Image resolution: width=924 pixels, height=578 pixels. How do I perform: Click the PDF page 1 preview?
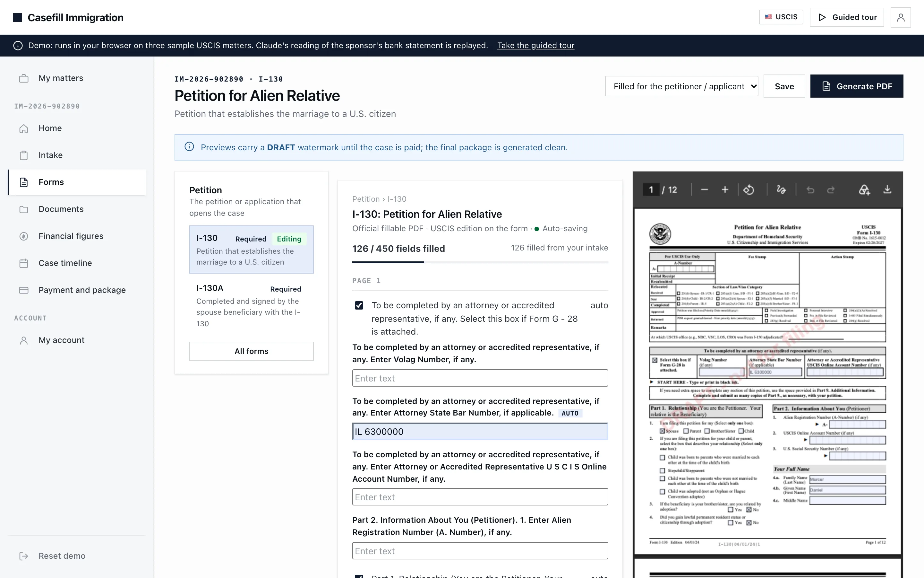click(x=767, y=381)
